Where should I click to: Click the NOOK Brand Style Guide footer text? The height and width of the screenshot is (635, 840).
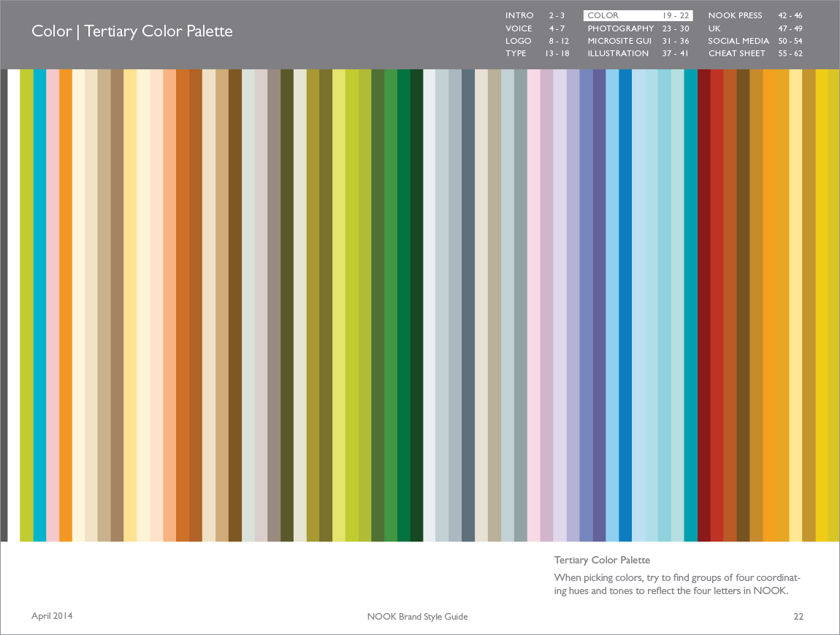point(417,617)
